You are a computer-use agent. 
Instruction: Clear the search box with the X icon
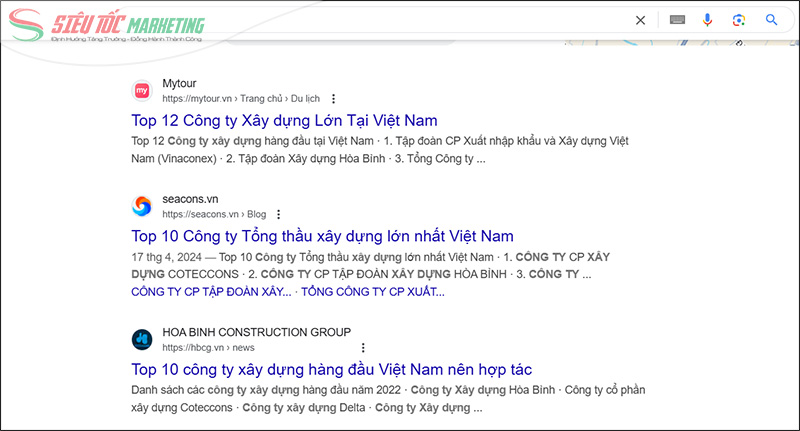pyautogui.click(x=640, y=20)
